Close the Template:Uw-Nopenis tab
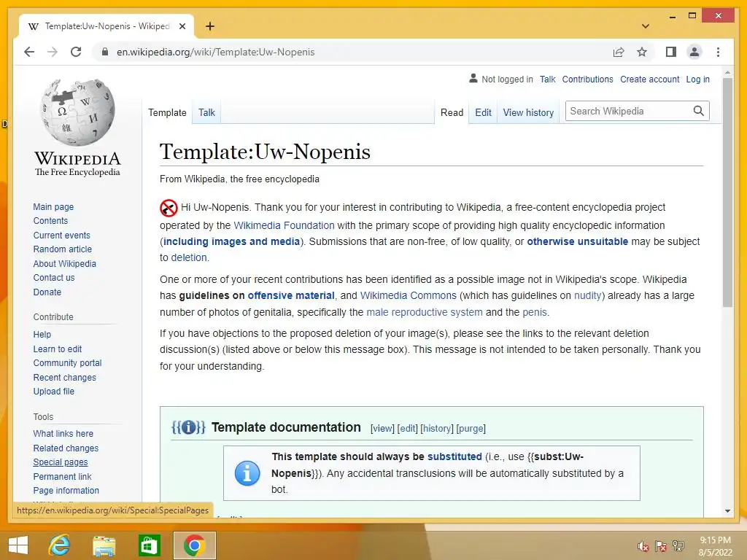This screenshot has width=747, height=560. coord(182,26)
